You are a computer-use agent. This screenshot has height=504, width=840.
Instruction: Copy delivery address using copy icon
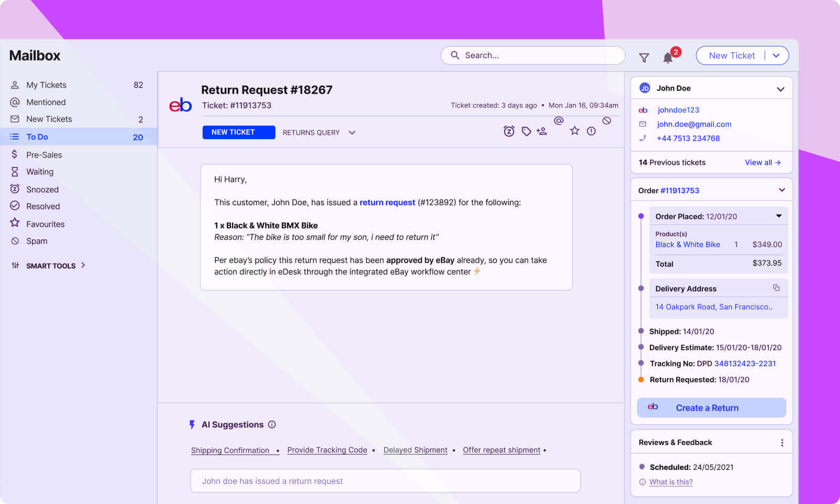(x=776, y=288)
